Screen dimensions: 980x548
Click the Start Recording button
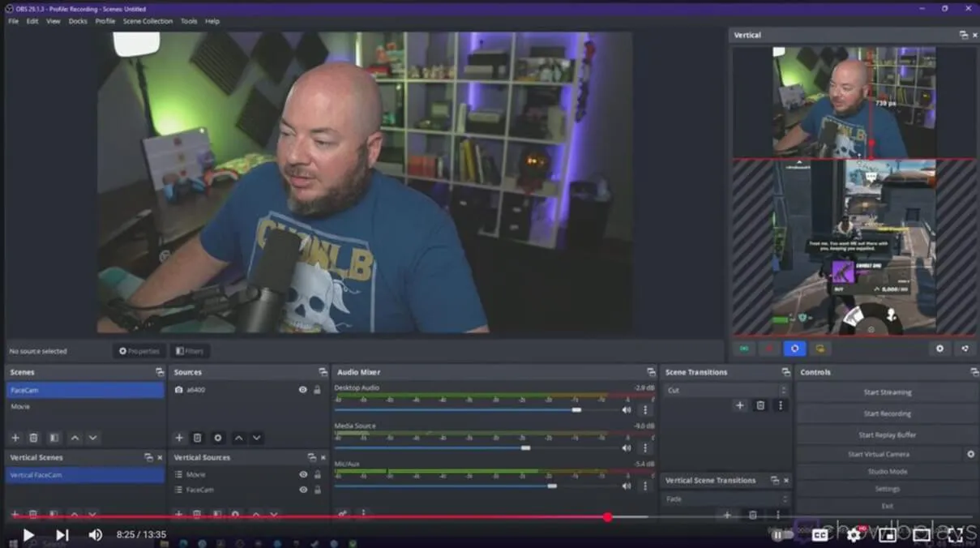pos(887,413)
